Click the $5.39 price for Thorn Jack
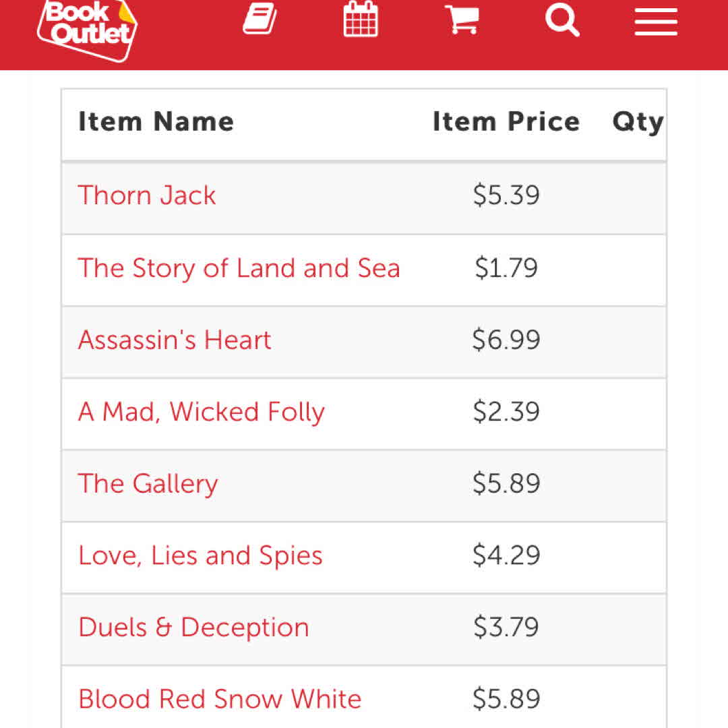Viewport: 728px width, 728px height. (x=506, y=195)
